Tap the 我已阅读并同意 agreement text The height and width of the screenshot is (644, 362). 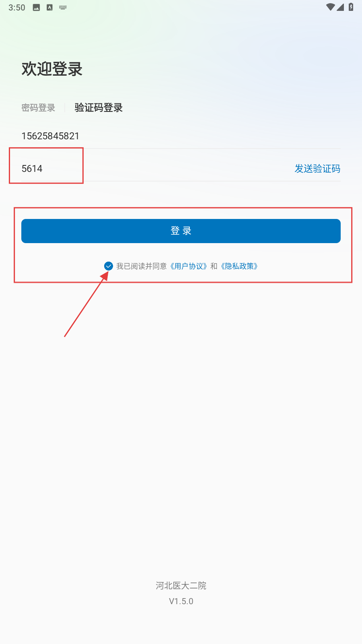pos(142,266)
